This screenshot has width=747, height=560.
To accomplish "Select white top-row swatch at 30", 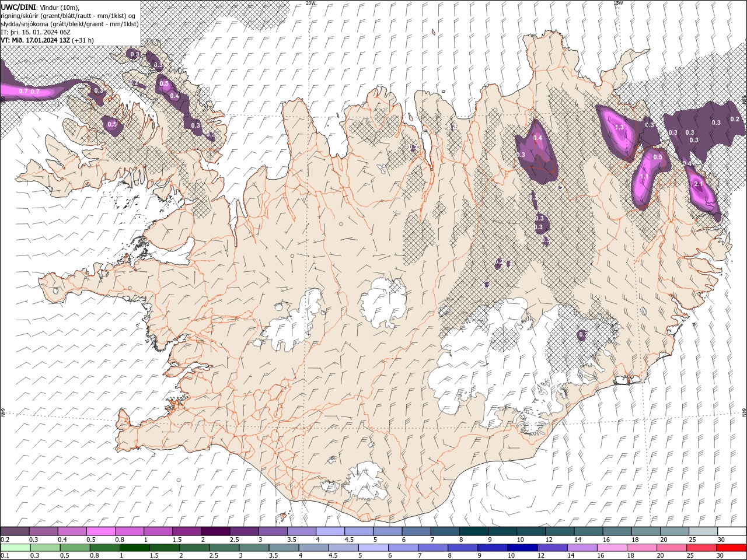I will [x=732, y=531].
